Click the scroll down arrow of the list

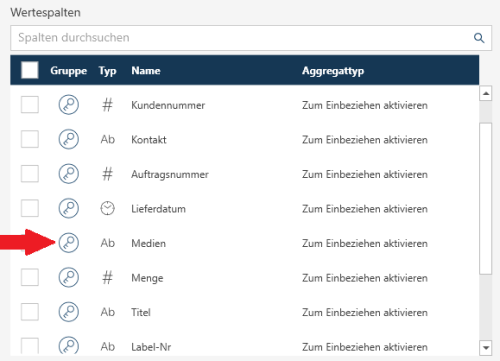(486, 348)
